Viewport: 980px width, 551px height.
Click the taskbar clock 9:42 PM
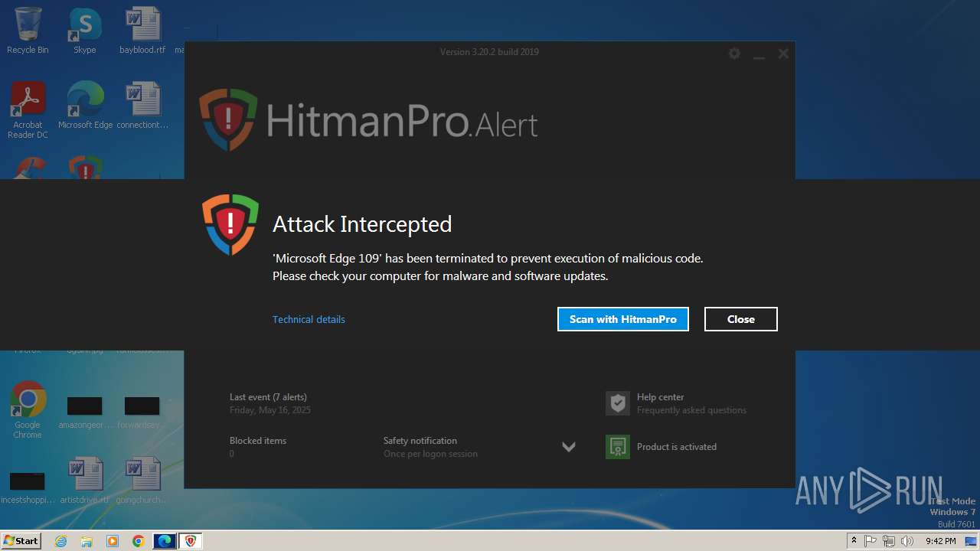point(940,541)
